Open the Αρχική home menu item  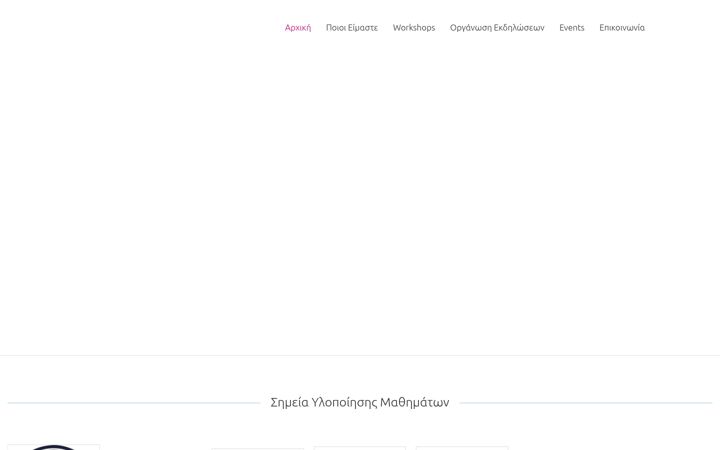click(298, 28)
